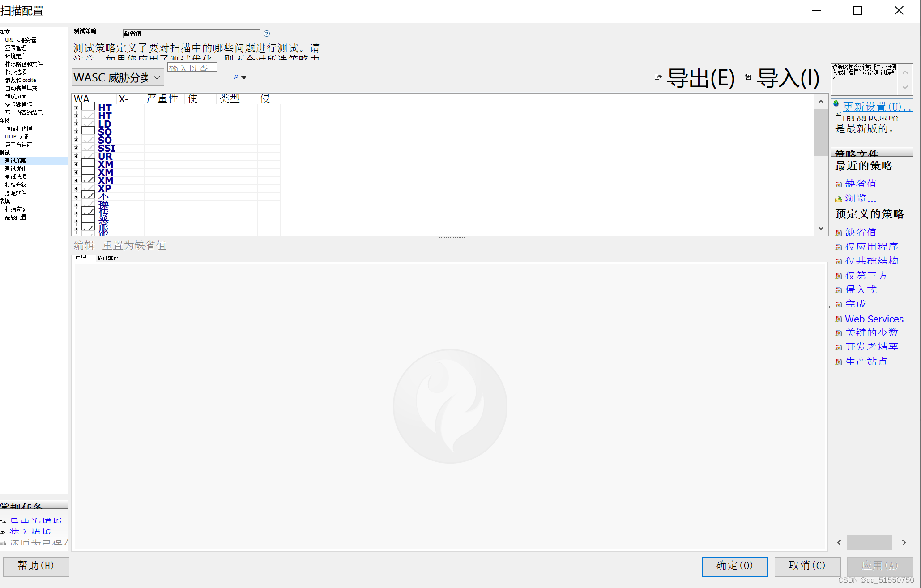
Task: Expand the UR tree row
Action: click(x=77, y=156)
